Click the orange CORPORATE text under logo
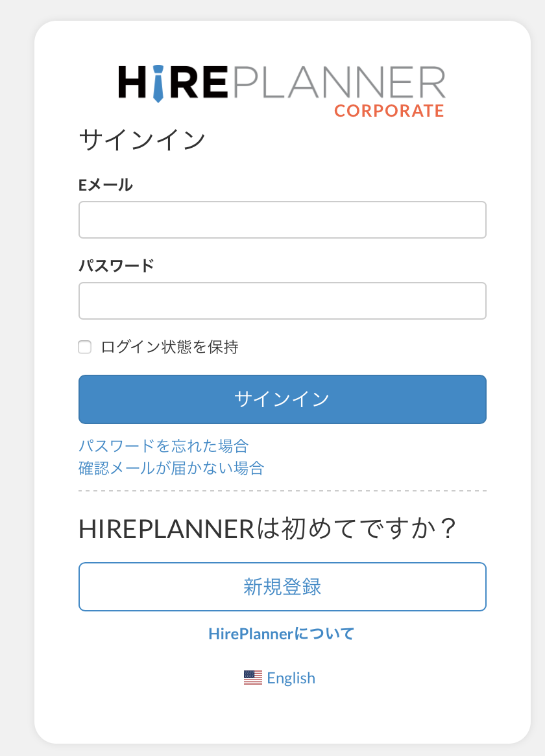 (x=389, y=111)
